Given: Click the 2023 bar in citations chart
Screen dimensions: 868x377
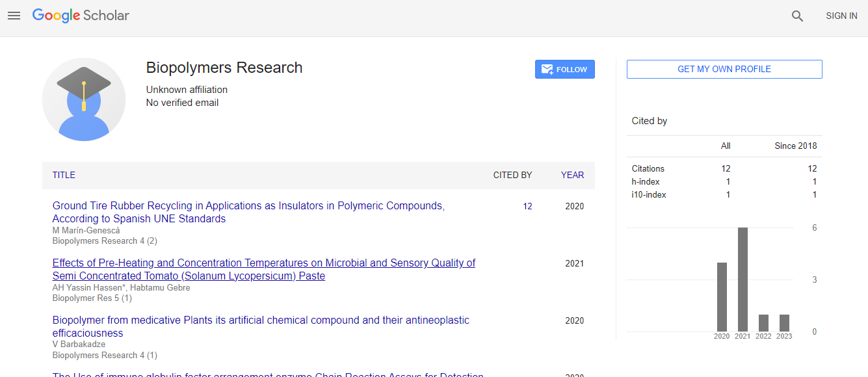Looking at the screenshot, I should click(784, 323).
